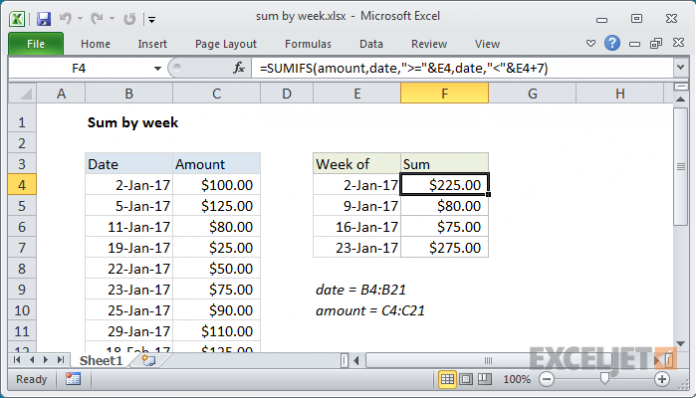Switch to Page Layout view mode
This screenshot has height=398, width=696.
[466, 379]
